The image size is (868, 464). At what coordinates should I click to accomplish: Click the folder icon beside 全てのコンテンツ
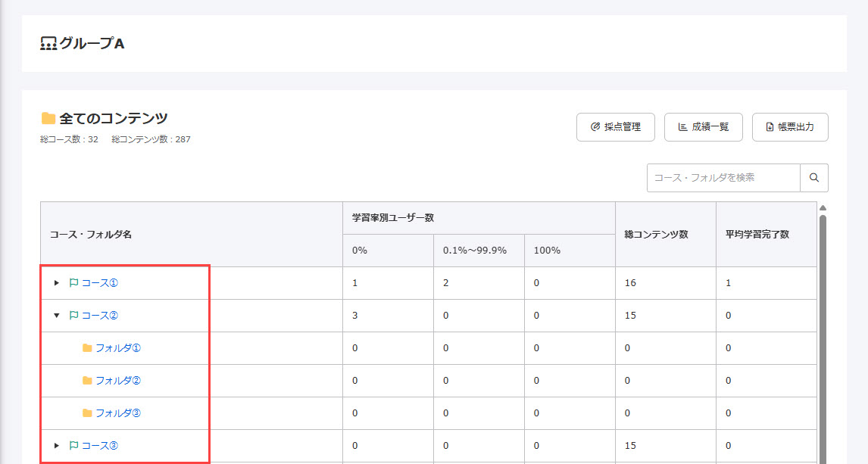48,118
